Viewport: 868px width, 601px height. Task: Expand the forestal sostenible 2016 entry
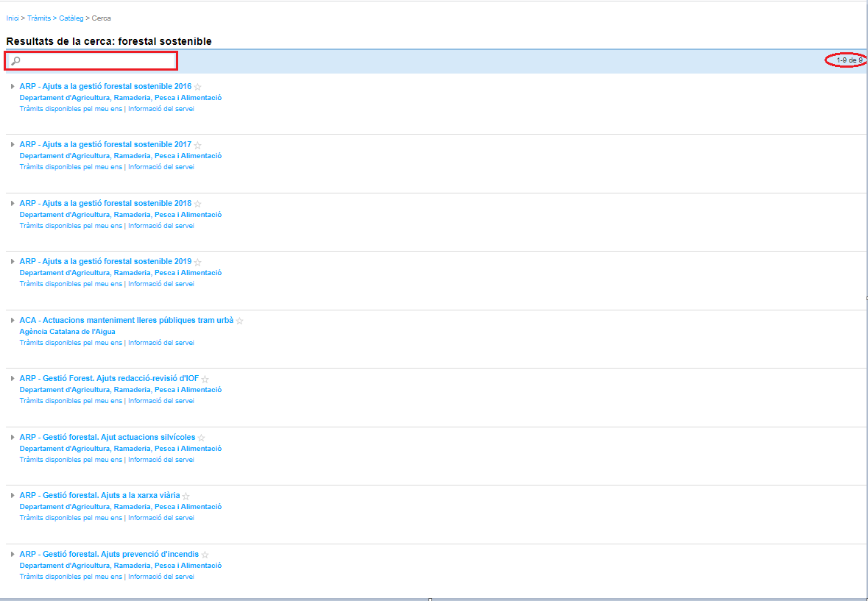13,86
